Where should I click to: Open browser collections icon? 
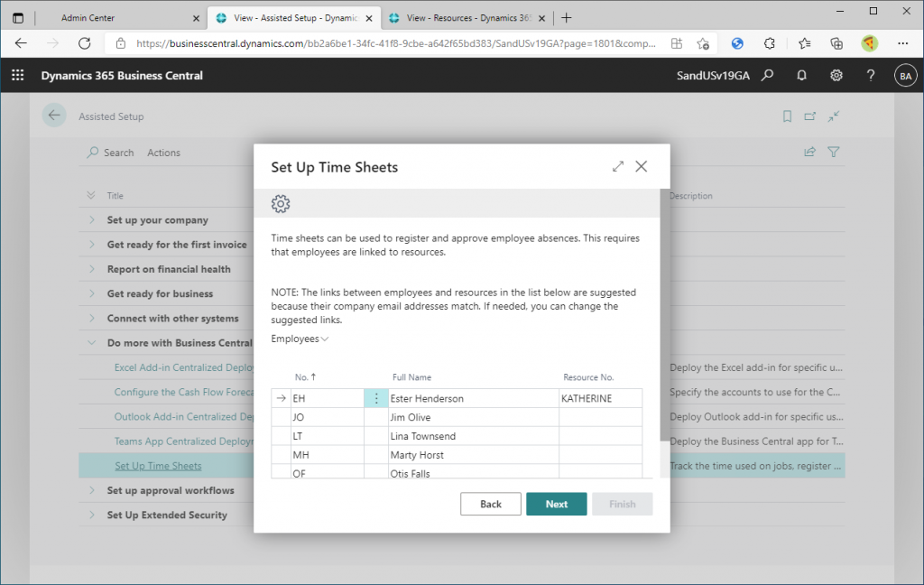point(836,43)
